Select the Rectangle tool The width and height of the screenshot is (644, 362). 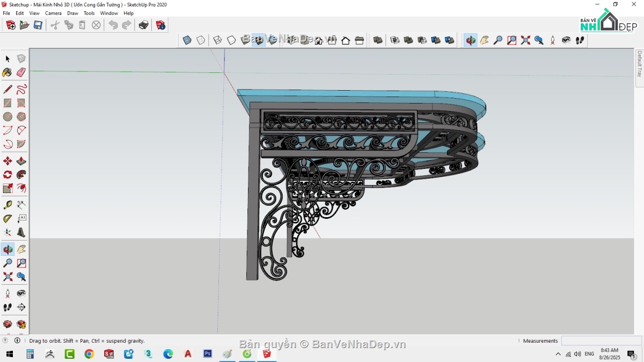click(8, 102)
